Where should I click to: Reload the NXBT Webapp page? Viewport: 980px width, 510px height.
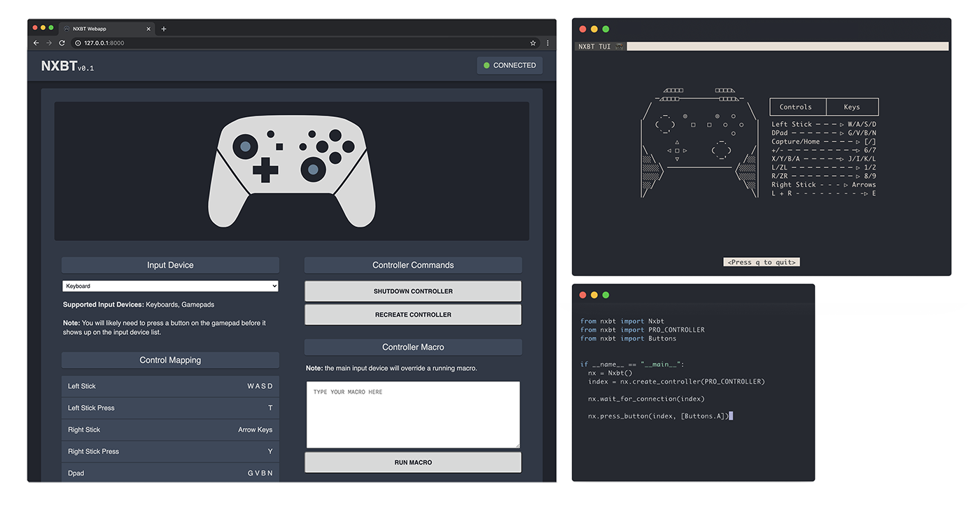coord(62,42)
